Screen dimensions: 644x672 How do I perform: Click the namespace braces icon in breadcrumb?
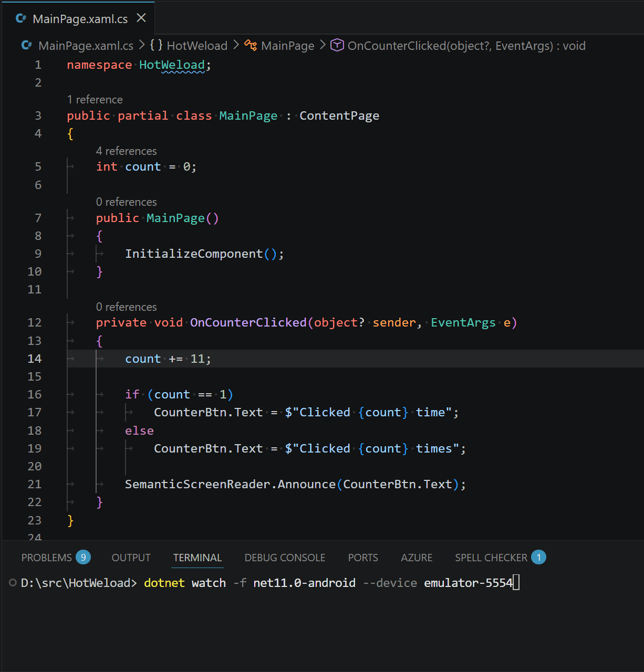click(x=156, y=46)
